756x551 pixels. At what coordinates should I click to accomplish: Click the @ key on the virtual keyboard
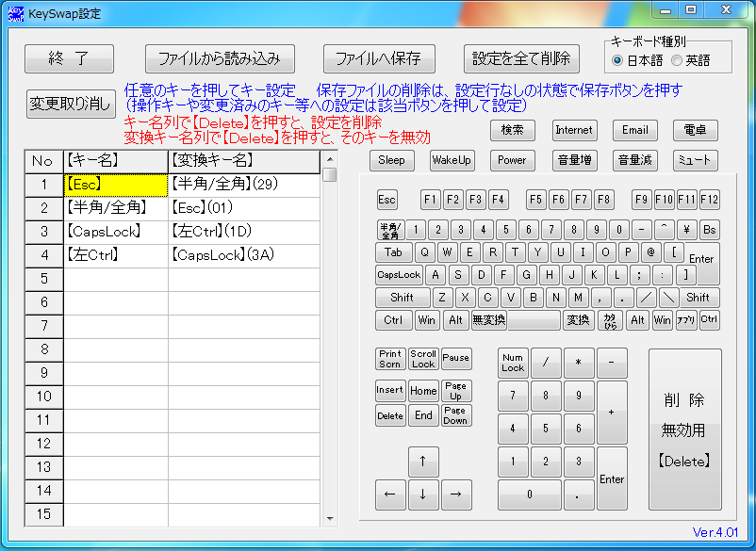click(x=650, y=252)
